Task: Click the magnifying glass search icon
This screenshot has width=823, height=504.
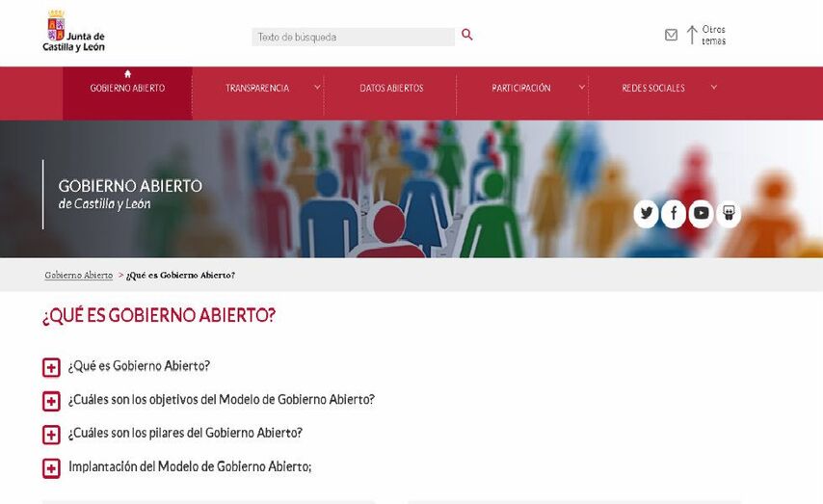Action: [x=467, y=35]
